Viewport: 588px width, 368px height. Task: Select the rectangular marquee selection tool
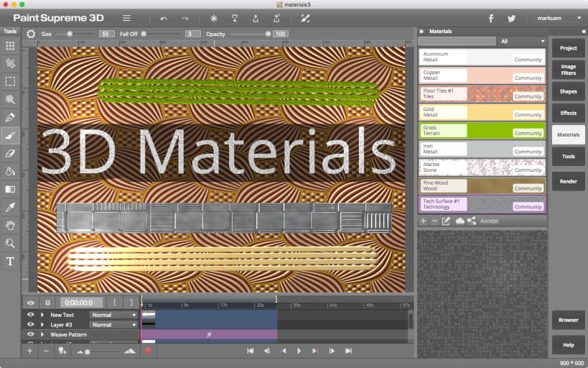pyautogui.click(x=10, y=81)
